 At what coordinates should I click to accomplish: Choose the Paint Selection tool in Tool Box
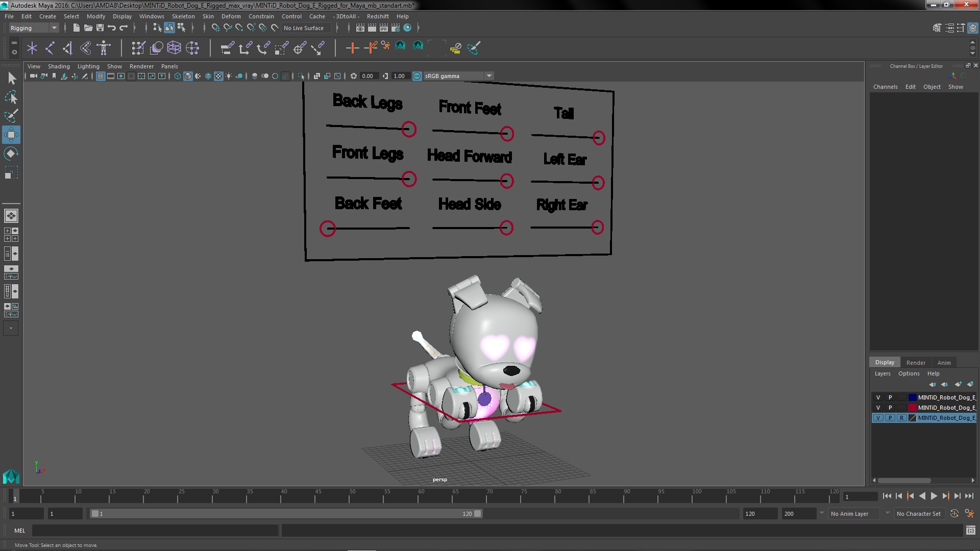tap(11, 116)
